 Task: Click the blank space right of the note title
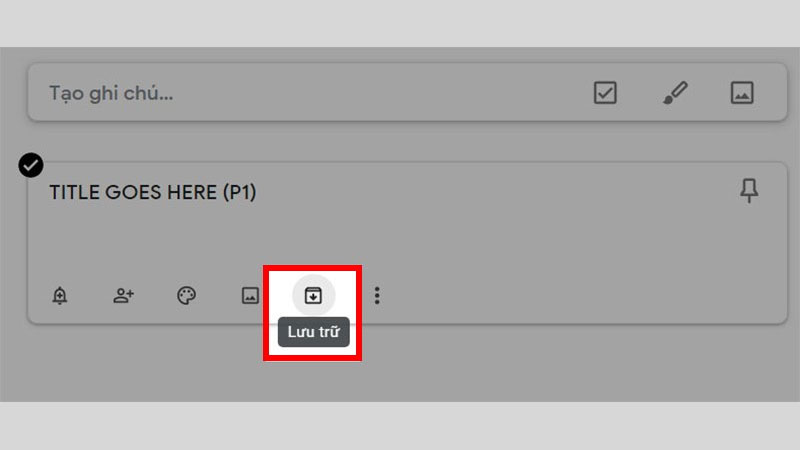pos(490,192)
